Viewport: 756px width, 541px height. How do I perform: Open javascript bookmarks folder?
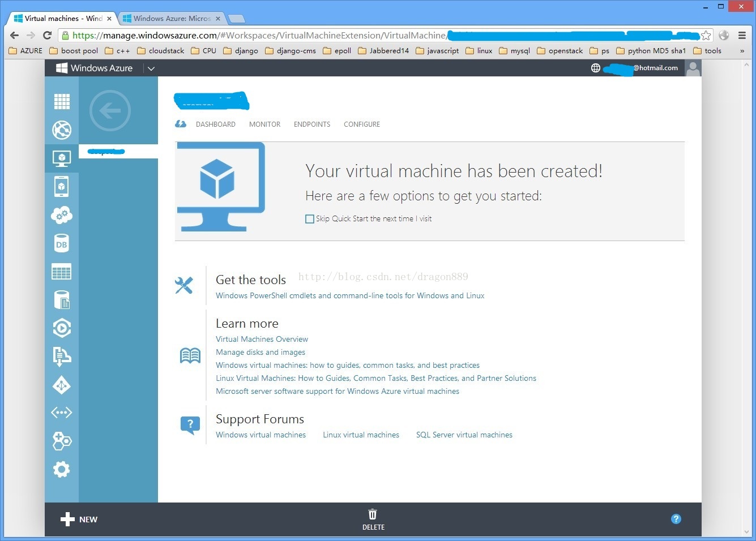point(437,51)
